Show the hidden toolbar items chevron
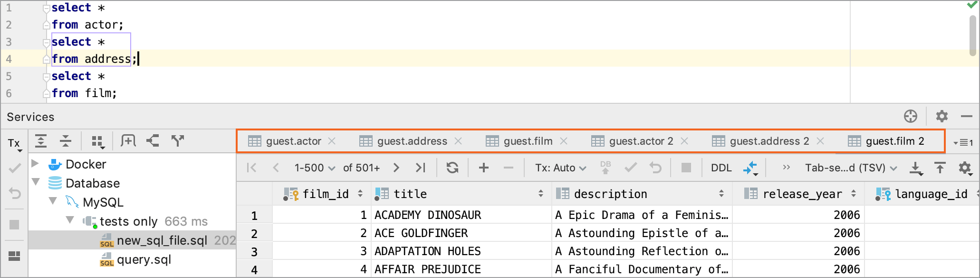 [x=787, y=167]
